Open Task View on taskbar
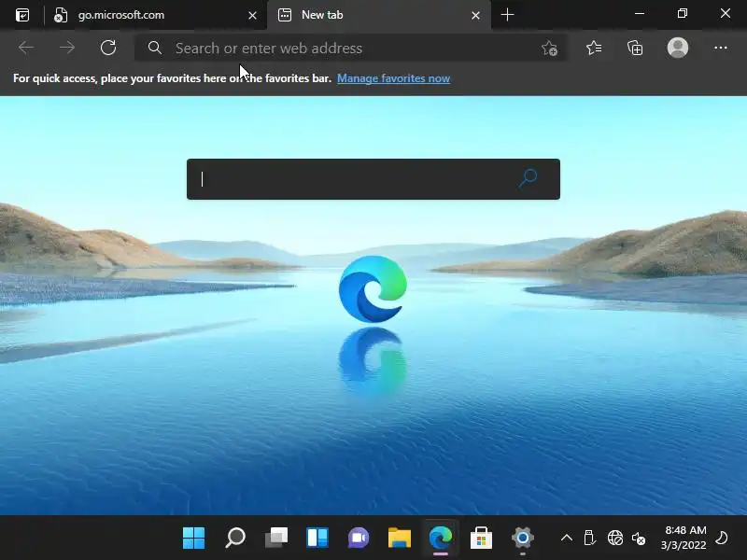747x560 pixels. point(276,538)
